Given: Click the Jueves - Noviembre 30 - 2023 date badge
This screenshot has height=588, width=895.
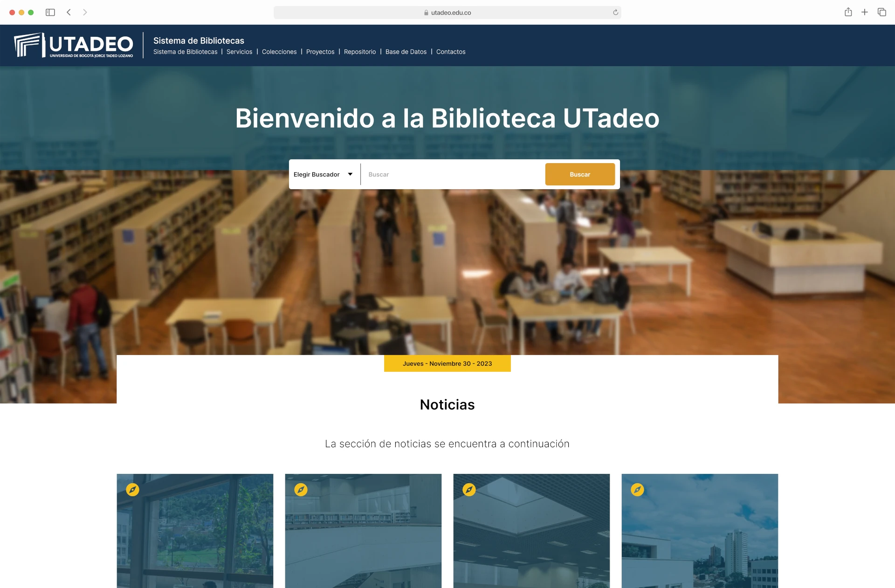Looking at the screenshot, I should click(447, 363).
